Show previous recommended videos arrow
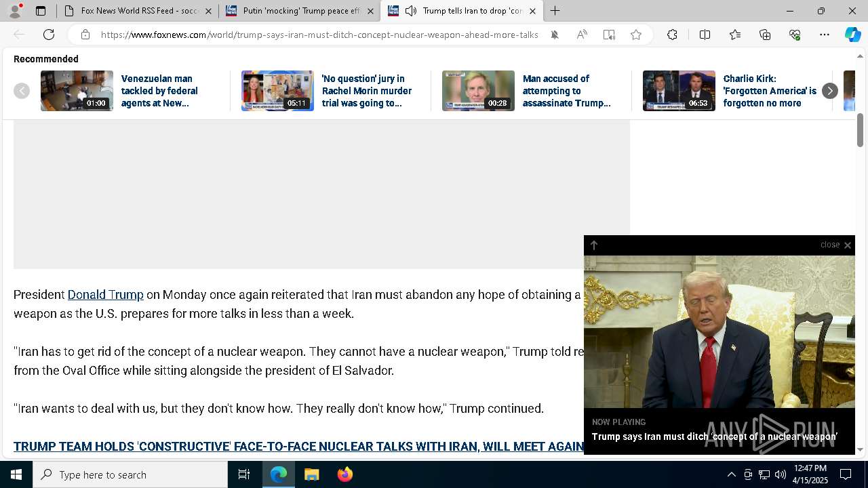 (x=22, y=91)
